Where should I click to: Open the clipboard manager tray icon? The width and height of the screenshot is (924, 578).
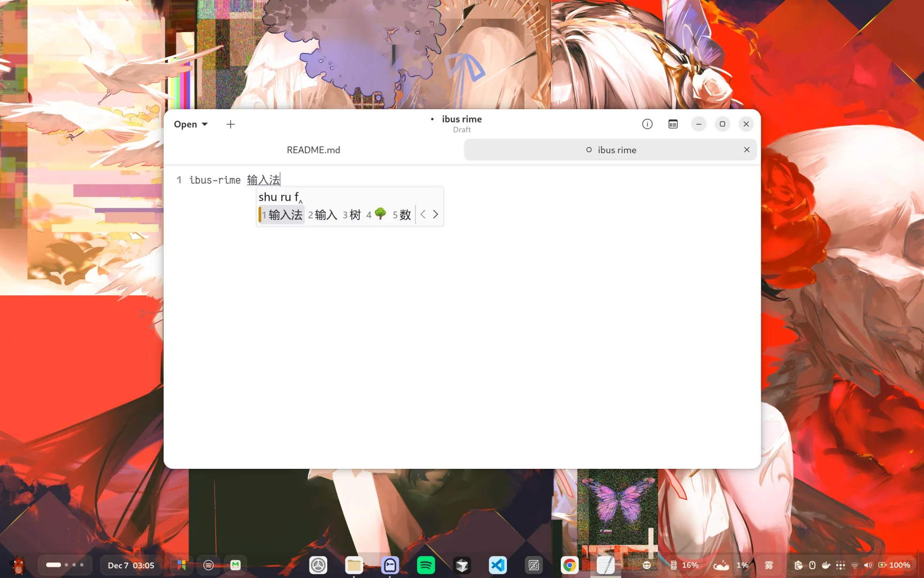coord(798,565)
